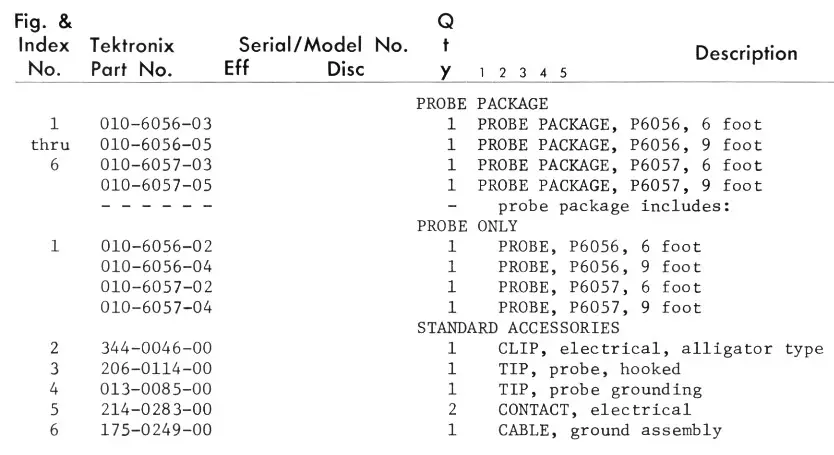834x455 pixels.
Task: Select hooked tip part number 206-0114-00
Action: pos(157,369)
